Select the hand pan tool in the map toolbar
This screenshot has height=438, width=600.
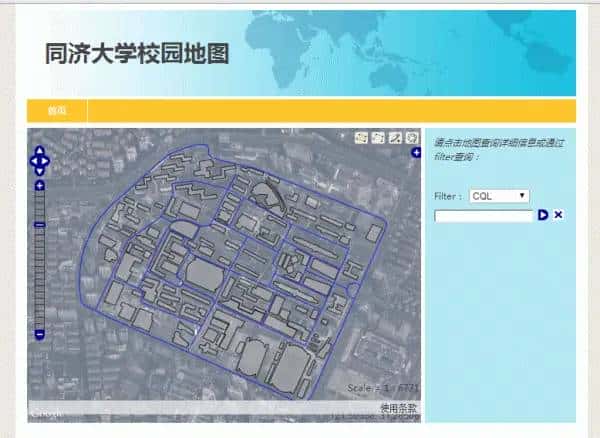pos(412,138)
